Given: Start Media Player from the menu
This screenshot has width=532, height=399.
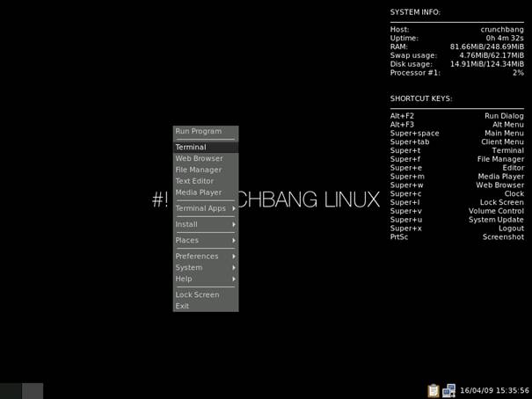Looking at the screenshot, I should click(x=206, y=192).
